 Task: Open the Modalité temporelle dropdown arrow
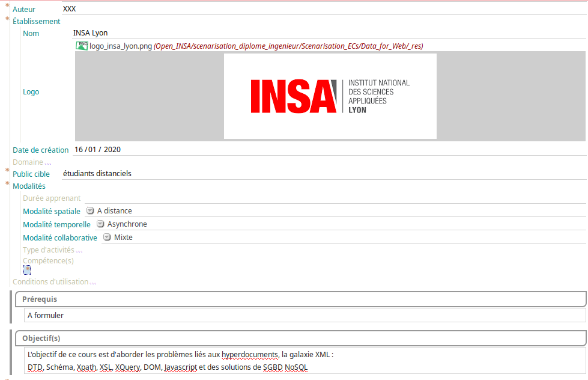click(x=100, y=224)
